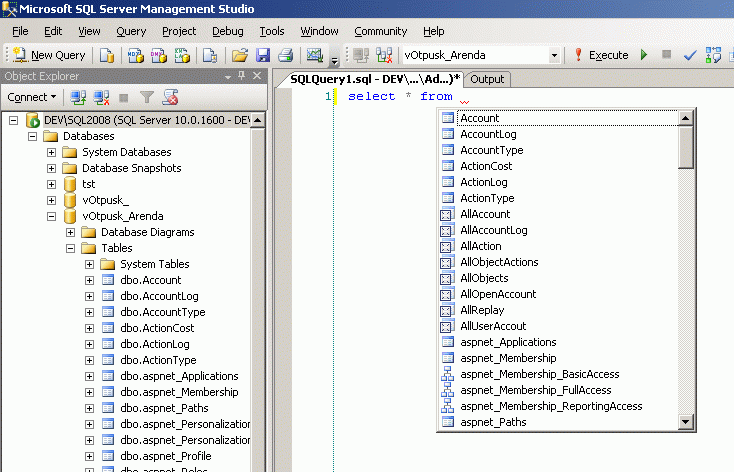Open the Debug menu
The height and width of the screenshot is (472, 734).
228,31
